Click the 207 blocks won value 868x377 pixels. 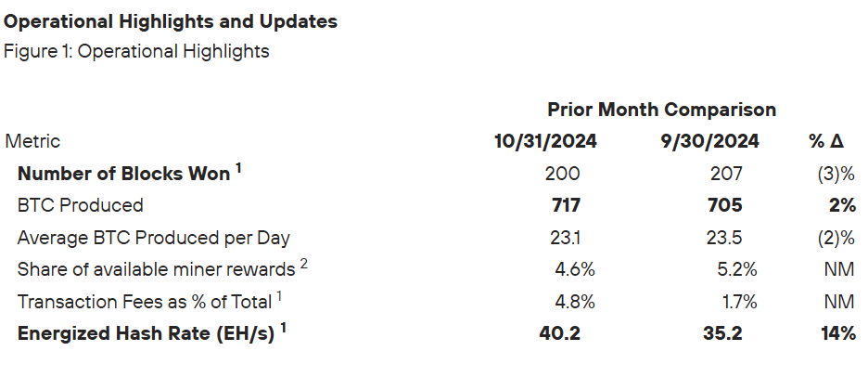coord(726,174)
